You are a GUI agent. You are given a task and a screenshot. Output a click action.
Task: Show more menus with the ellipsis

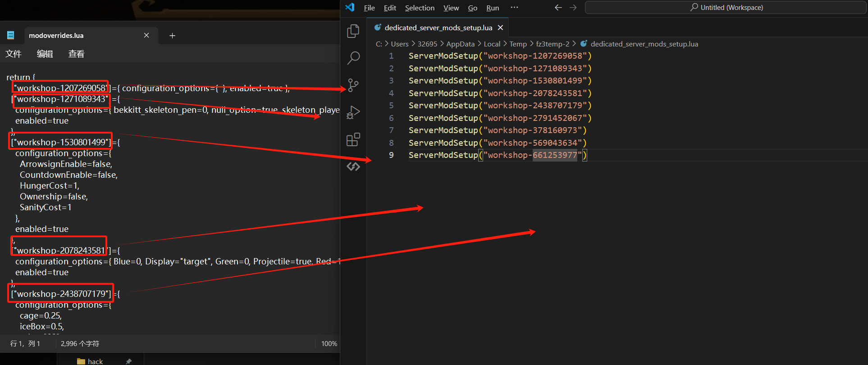click(x=514, y=8)
